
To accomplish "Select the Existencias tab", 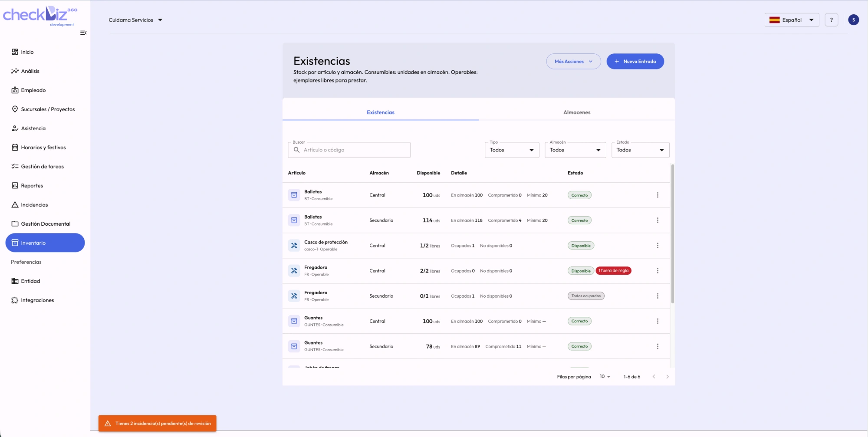I will pyautogui.click(x=381, y=112).
